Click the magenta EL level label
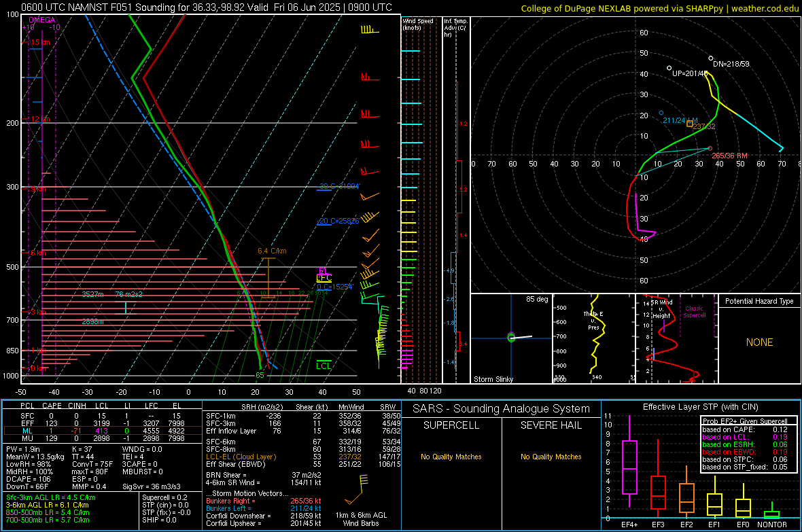The width and height of the screenshot is (802, 532). tap(324, 270)
